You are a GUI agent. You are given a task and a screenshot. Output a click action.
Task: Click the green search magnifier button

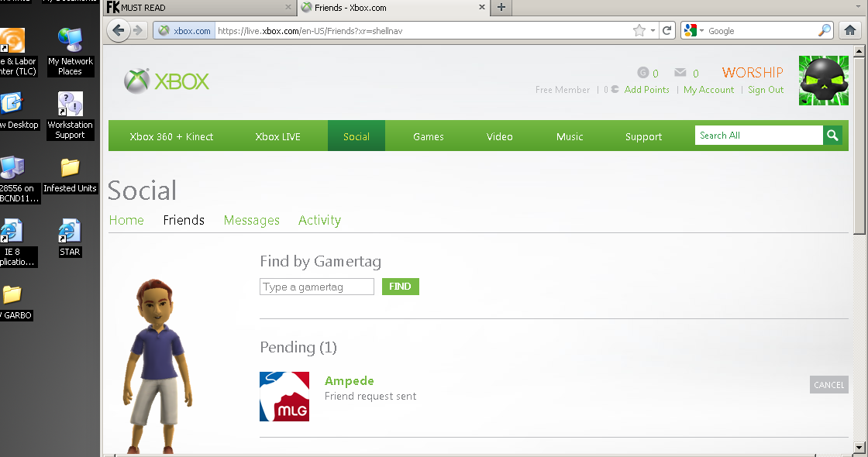[x=832, y=136]
